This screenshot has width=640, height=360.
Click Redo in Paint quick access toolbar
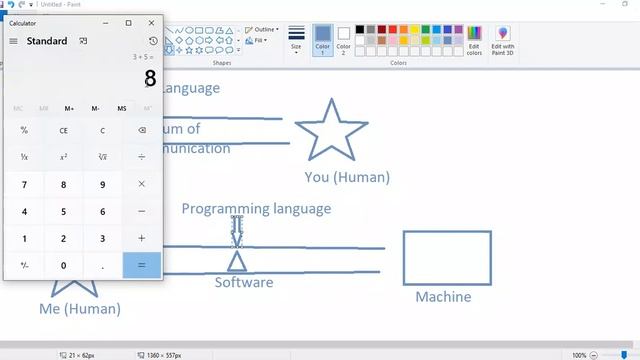click(x=22, y=4)
